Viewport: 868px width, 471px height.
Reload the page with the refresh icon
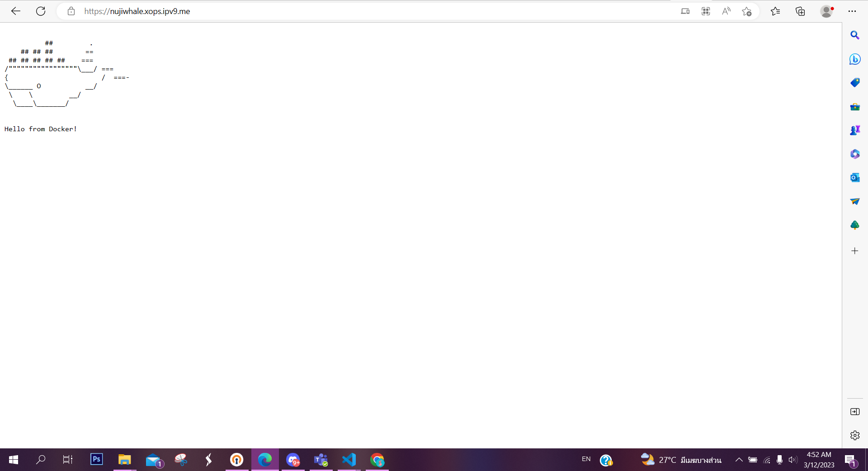(x=41, y=11)
